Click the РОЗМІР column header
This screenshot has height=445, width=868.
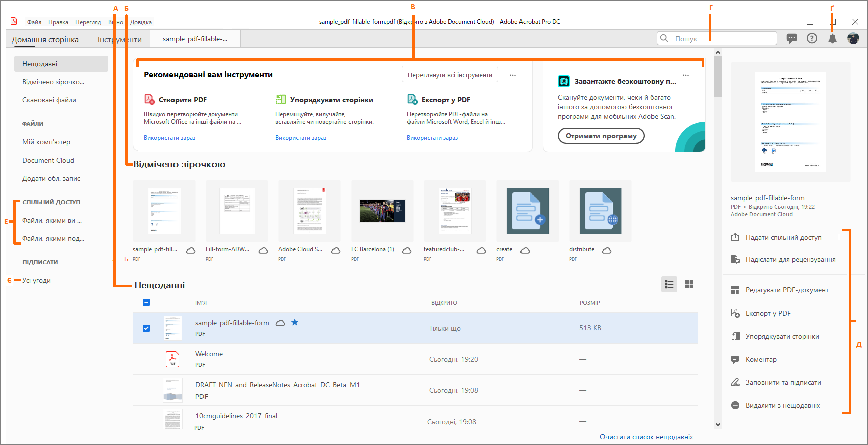590,303
